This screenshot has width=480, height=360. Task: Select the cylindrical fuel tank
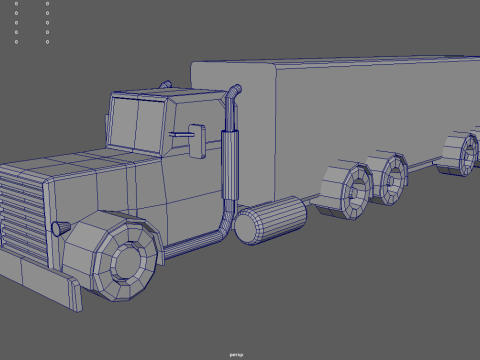(x=270, y=221)
